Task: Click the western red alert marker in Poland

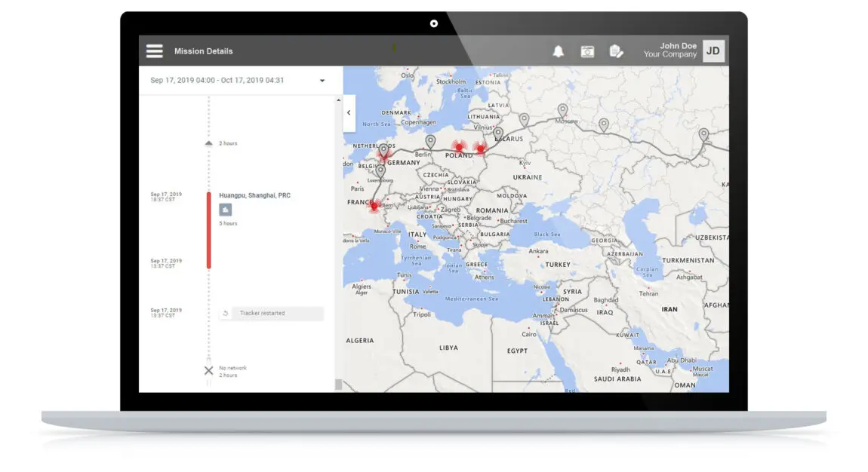Action: click(x=458, y=148)
